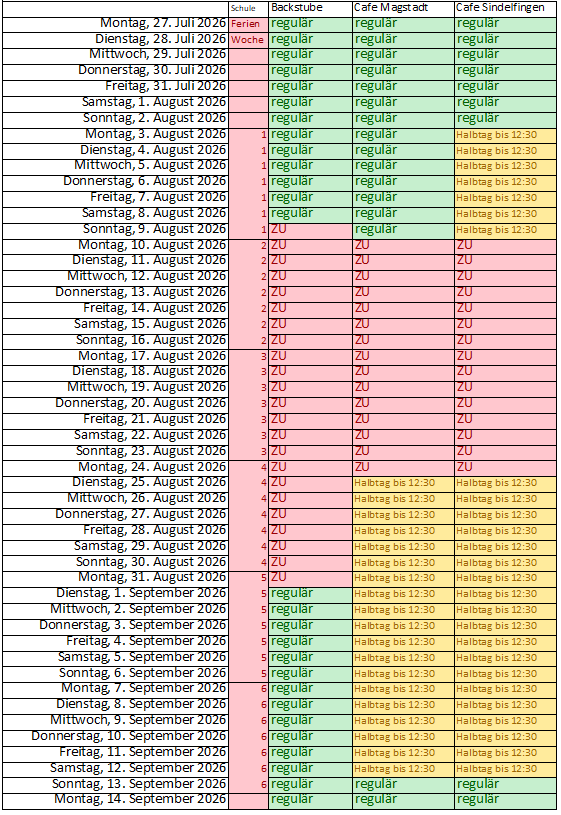Select the Cafe Magstadt header cell
The image size is (561, 815).
[x=403, y=8]
